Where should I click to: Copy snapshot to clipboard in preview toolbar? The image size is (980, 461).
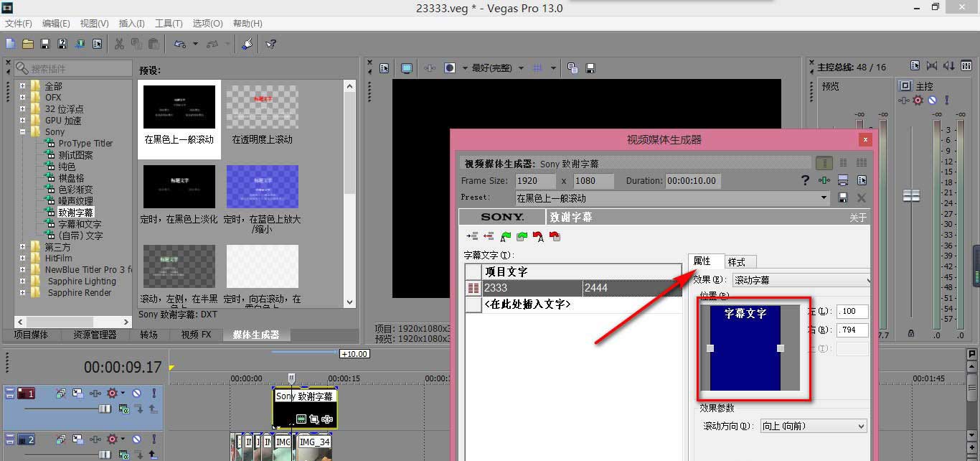(x=573, y=68)
